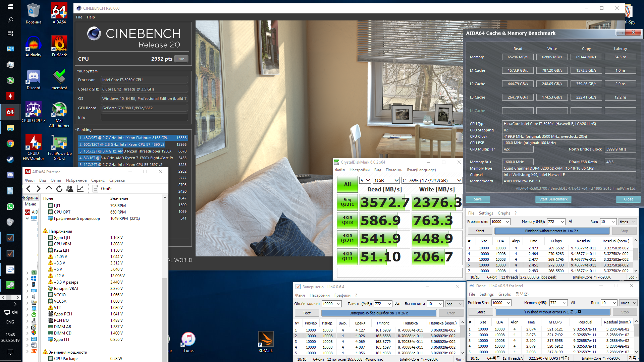Open the Steam taskbar icon

10,159
